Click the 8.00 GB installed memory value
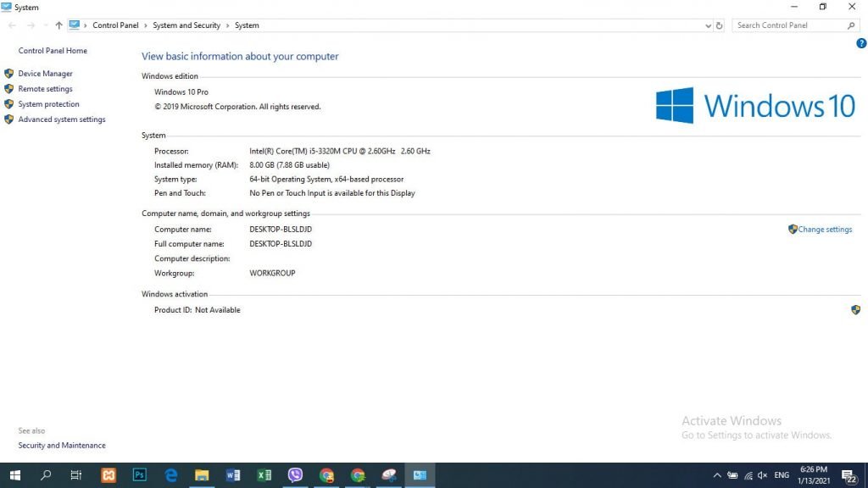 tap(289, 165)
